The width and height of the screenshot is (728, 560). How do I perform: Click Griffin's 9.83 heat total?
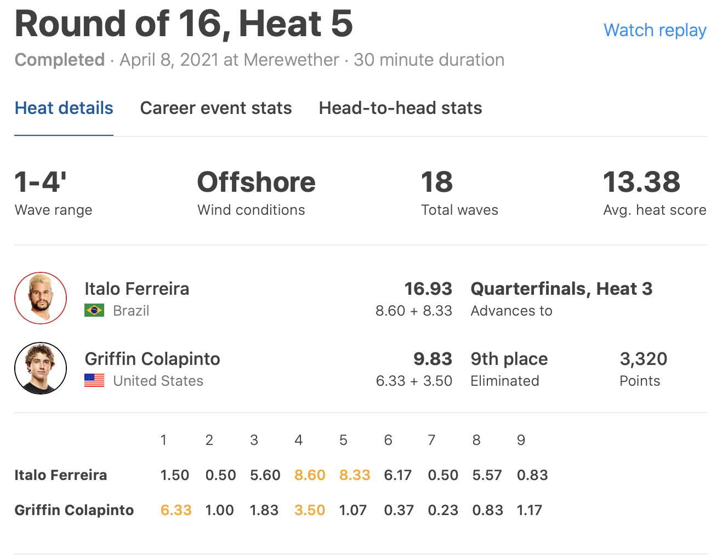tap(433, 359)
